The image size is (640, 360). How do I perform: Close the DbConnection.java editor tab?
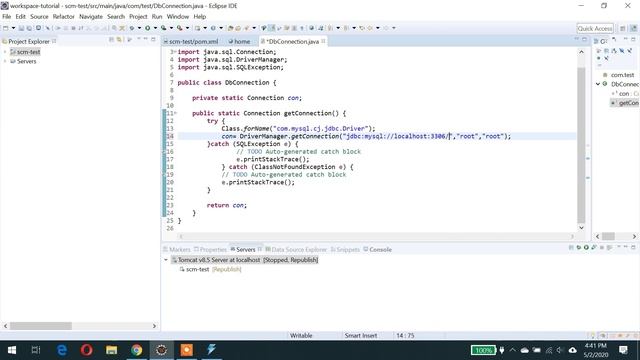tap(323, 41)
